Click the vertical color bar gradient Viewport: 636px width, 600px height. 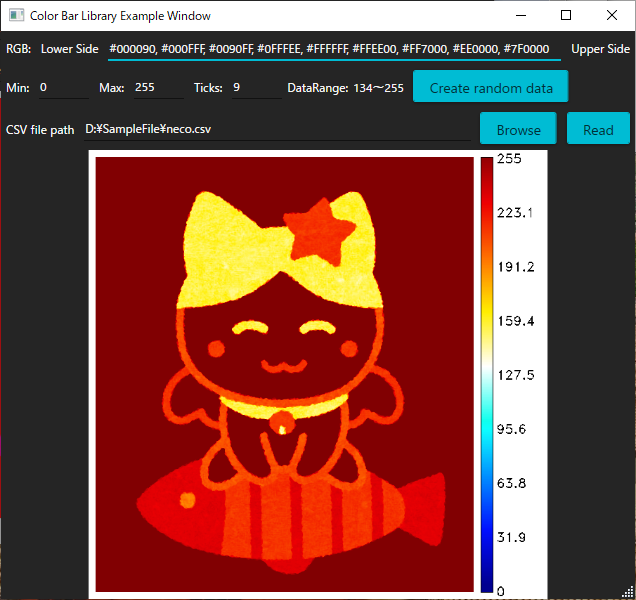pos(487,375)
